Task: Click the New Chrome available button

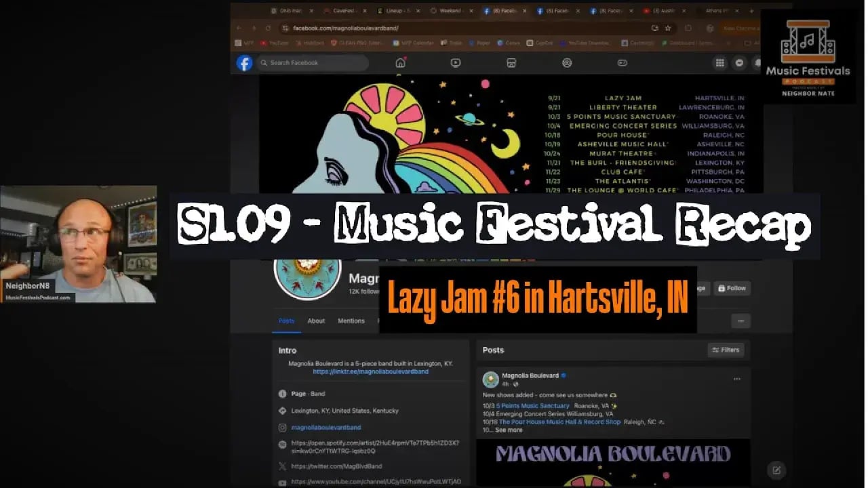Action: (x=739, y=28)
